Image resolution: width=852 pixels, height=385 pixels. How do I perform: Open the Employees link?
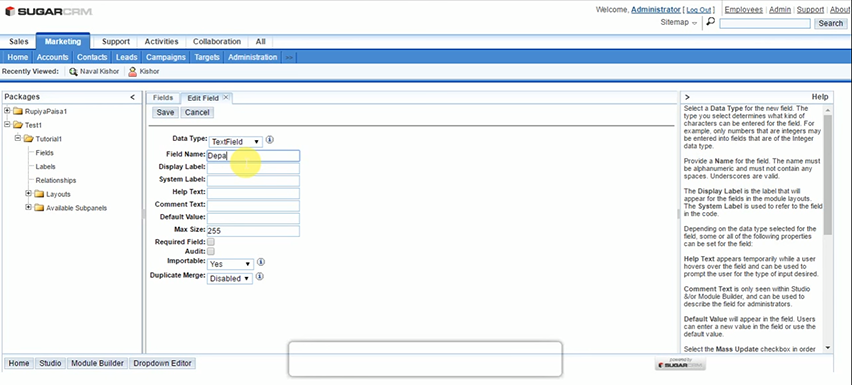pyautogui.click(x=744, y=10)
